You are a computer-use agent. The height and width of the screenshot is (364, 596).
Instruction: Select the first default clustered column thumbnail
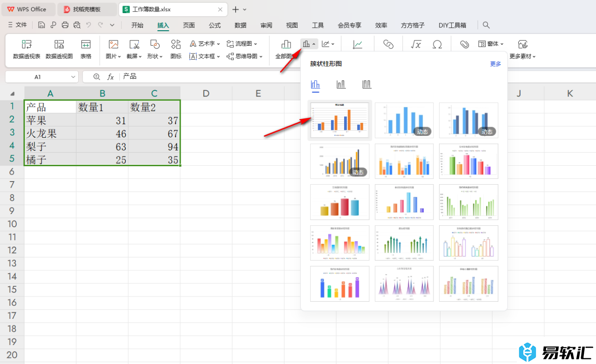tap(339, 120)
